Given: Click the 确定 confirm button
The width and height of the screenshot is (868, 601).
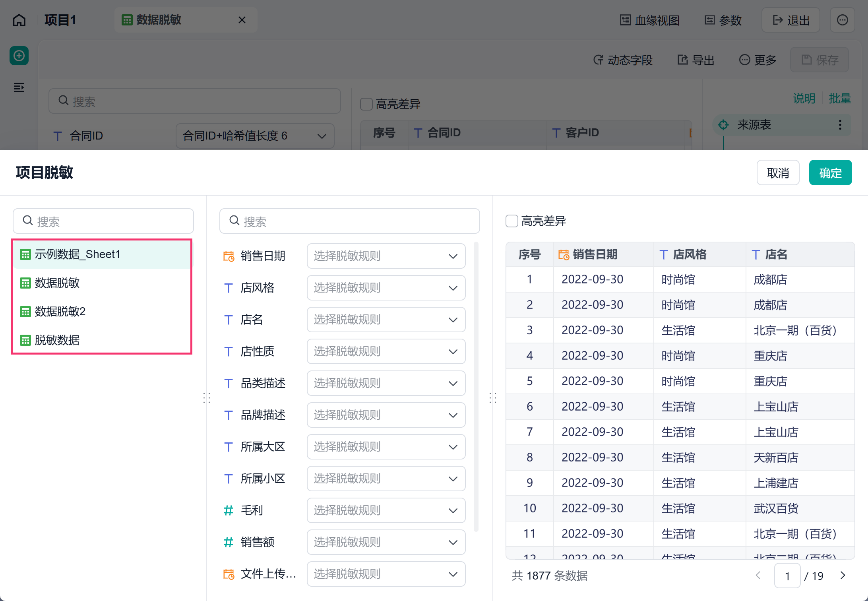Looking at the screenshot, I should 830,173.
